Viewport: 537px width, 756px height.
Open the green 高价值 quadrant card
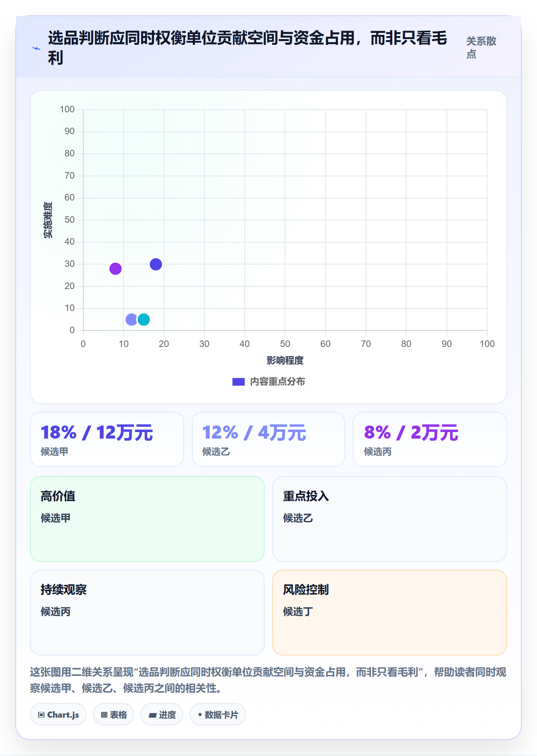click(x=147, y=519)
